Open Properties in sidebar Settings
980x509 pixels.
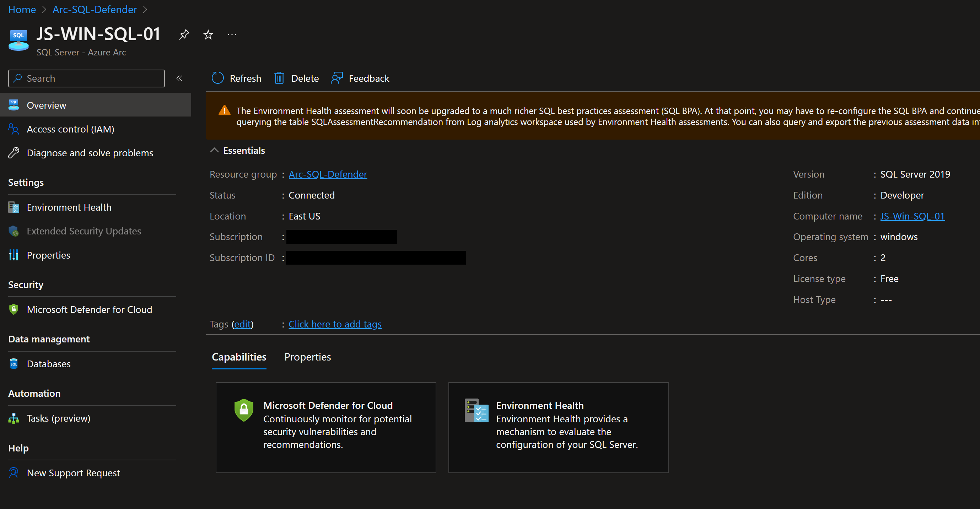pyautogui.click(x=48, y=255)
